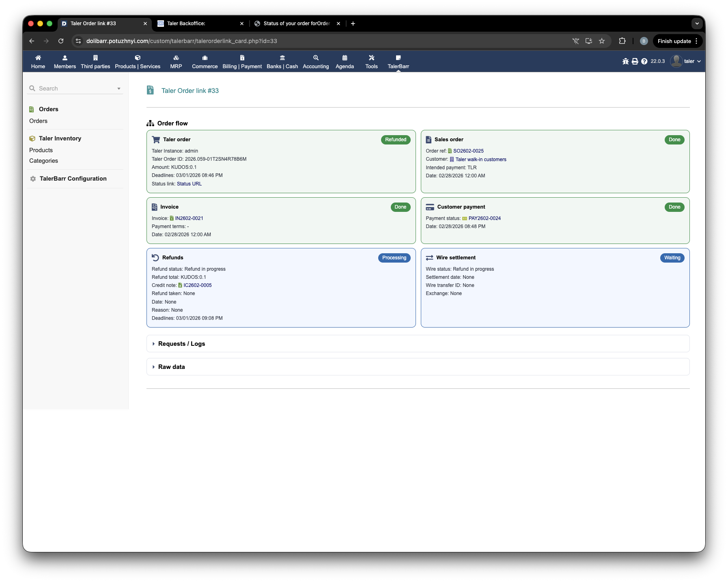The width and height of the screenshot is (728, 582).
Task: Click the bug report icon
Action: 625,61
